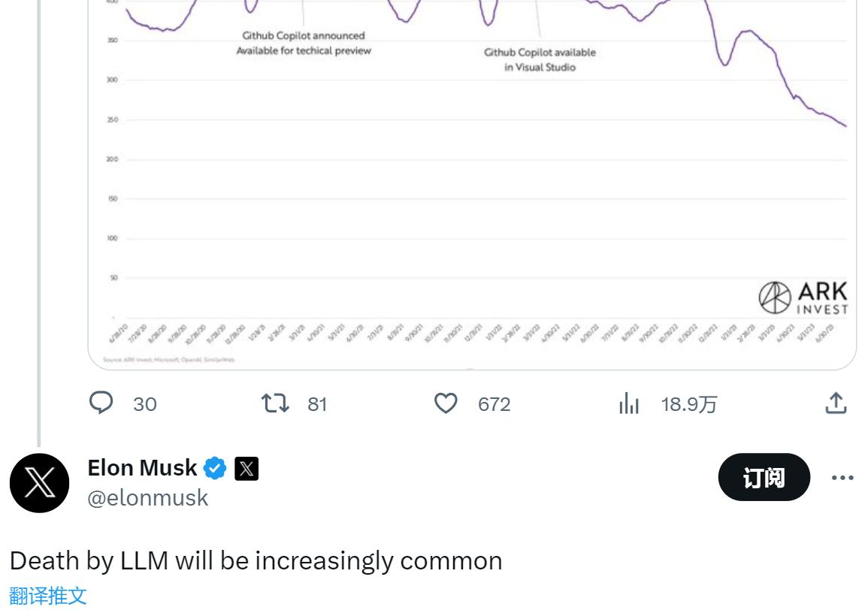Share the tweet via upload arrow icon

[836, 403]
